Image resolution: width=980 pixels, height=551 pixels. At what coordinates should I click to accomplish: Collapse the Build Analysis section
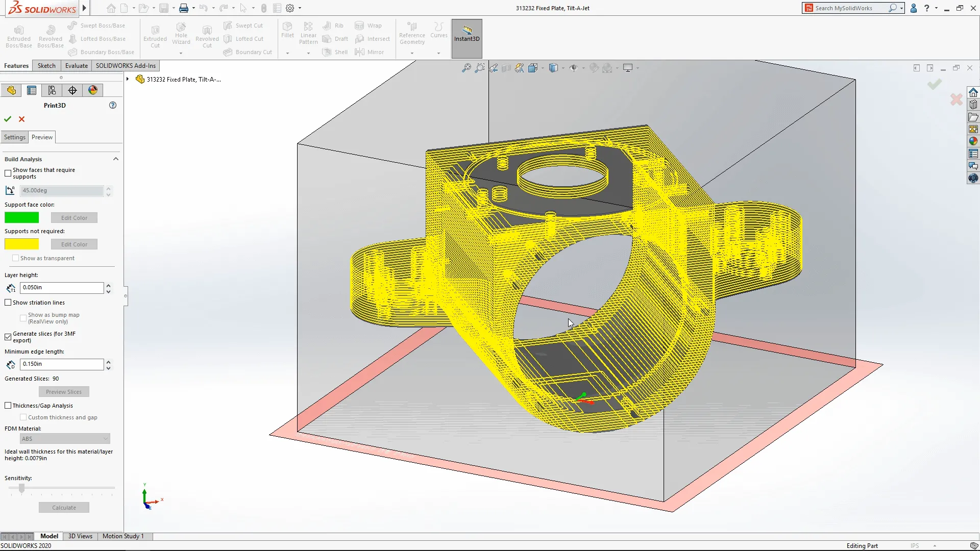(x=115, y=159)
